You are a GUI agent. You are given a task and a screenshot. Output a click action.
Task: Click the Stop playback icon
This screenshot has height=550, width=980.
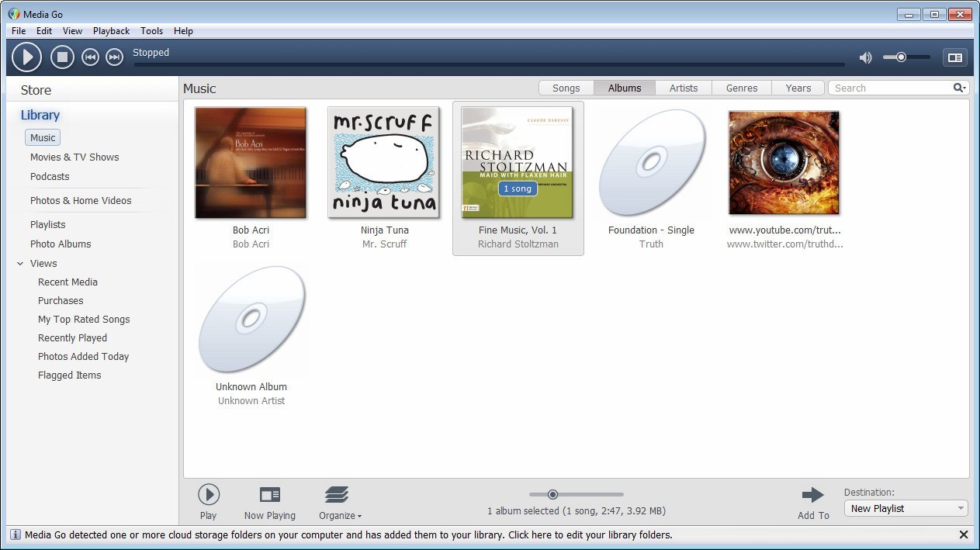62,57
